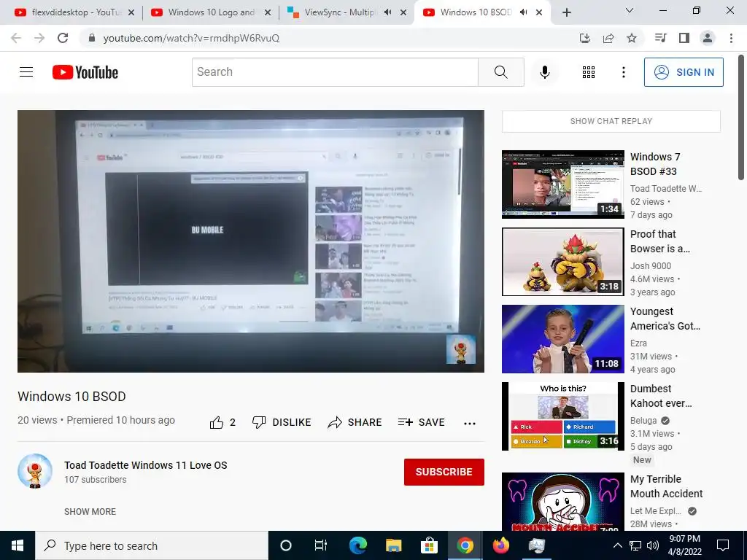Viewport: 747px width, 560px height.
Task: Click the taskbar search box
Action: (152, 545)
